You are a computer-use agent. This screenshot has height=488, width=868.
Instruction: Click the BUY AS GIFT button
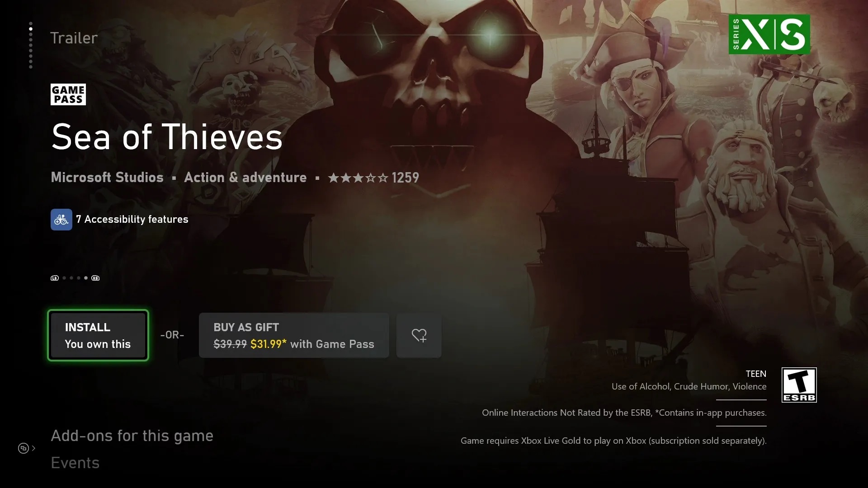pos(294,335)
